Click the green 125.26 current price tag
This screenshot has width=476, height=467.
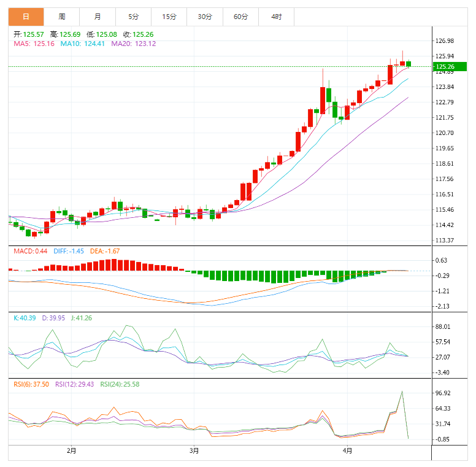450,66
